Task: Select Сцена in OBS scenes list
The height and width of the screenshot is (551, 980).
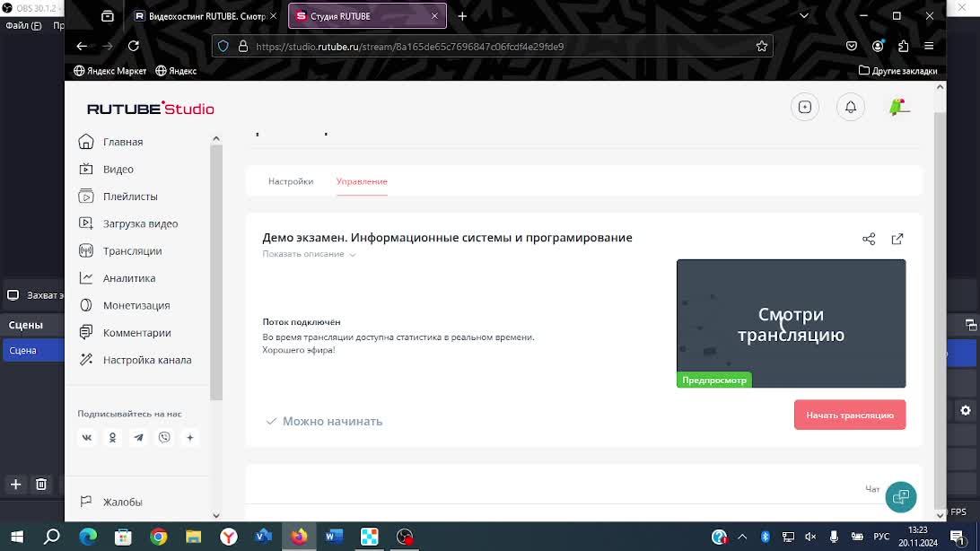Action: [x=32, y=351]
